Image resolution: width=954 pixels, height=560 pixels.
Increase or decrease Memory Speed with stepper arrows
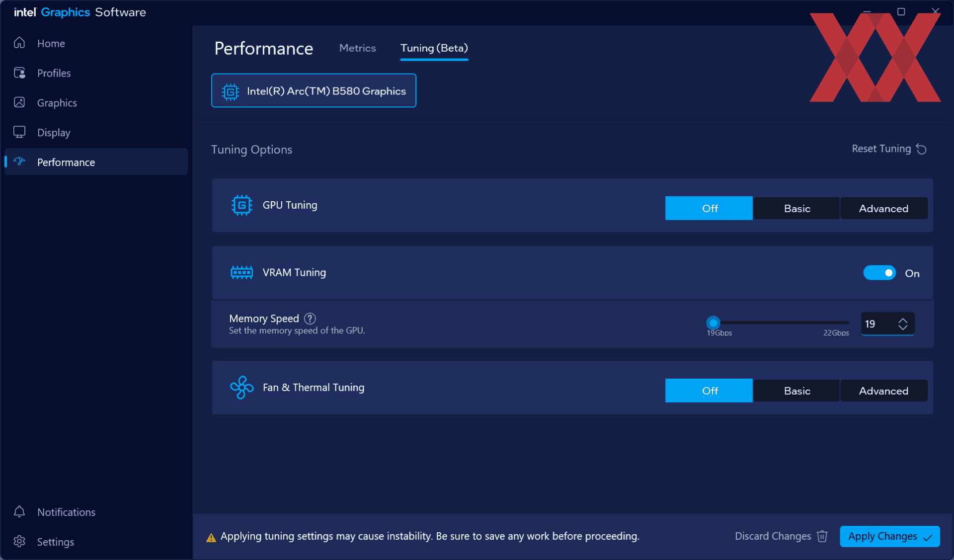coord(903,324)
